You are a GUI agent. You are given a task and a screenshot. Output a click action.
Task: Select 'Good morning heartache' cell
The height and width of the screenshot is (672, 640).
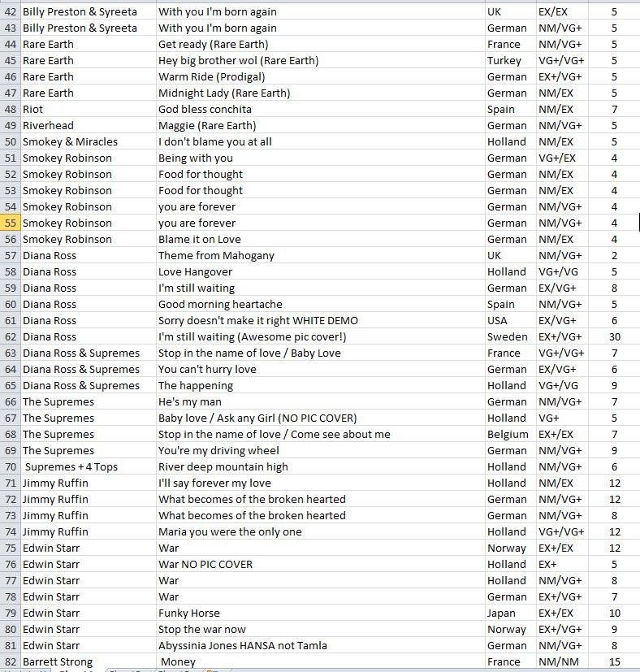point(321,304)
